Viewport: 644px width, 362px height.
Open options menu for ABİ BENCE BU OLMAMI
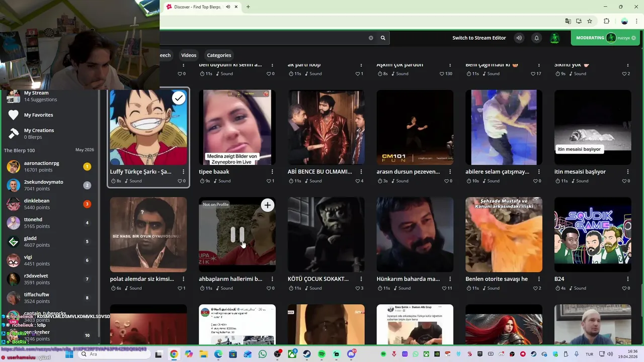point(361,172)
